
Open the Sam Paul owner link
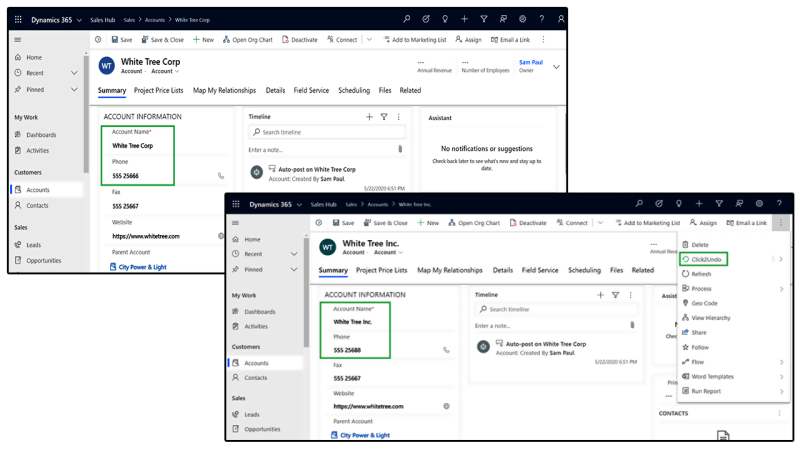coord(530,62)
